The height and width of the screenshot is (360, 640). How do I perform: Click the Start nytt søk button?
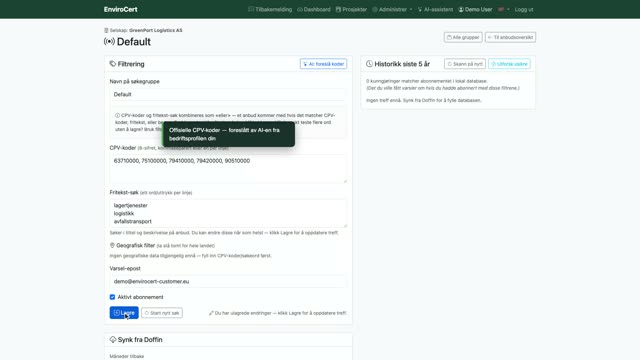(162, 313)
